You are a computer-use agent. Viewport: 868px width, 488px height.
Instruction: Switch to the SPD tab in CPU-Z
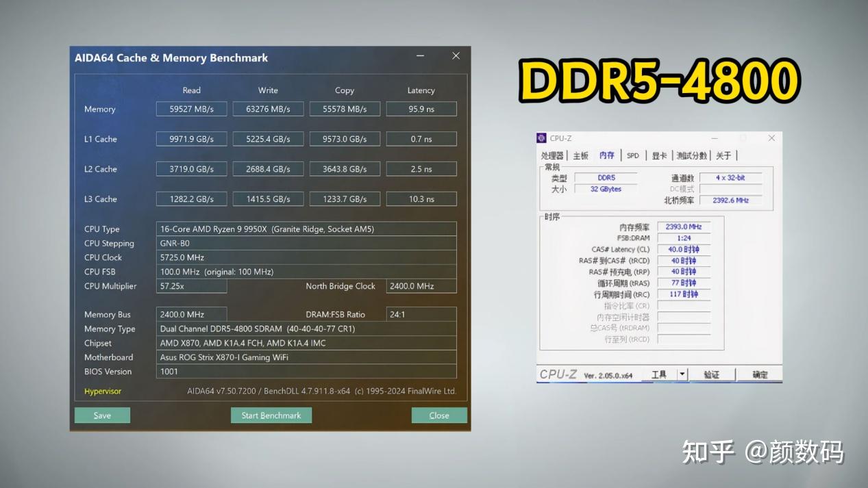point(632,155)
